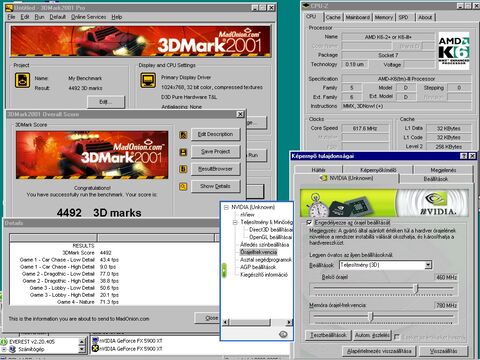
Task: Click the round icon at the bottom of the NVIDIA menu panel
Action: 283,334
